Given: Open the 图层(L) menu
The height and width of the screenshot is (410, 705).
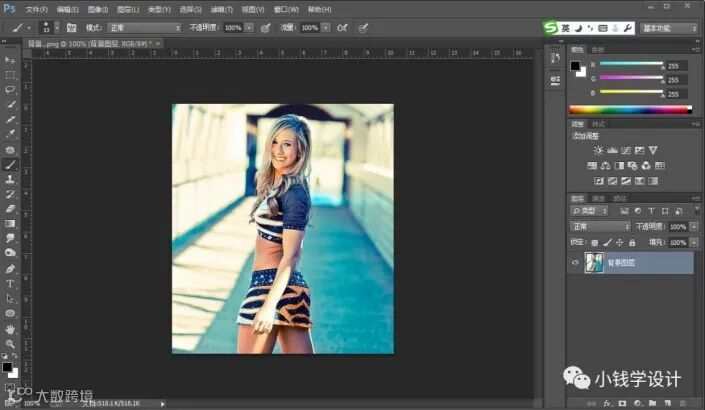Looking at the screenshot, I should tap(128, 9).
